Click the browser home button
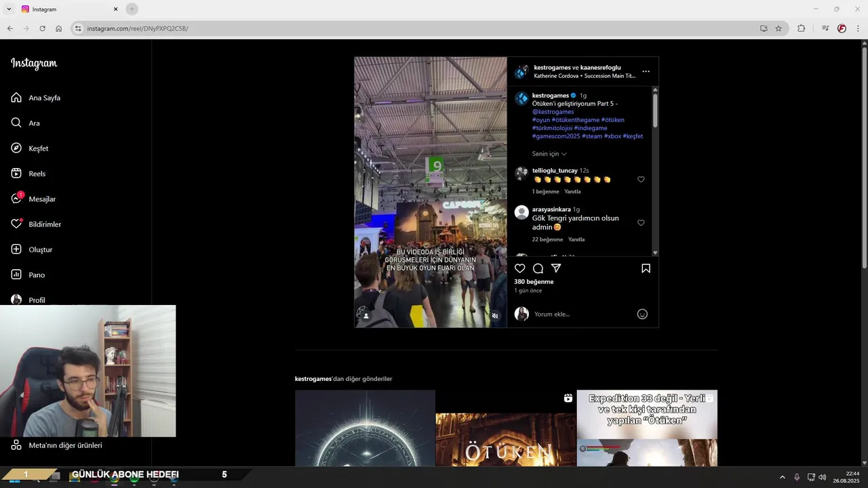This screenshot has width=868, height=488. click(59, 28)
